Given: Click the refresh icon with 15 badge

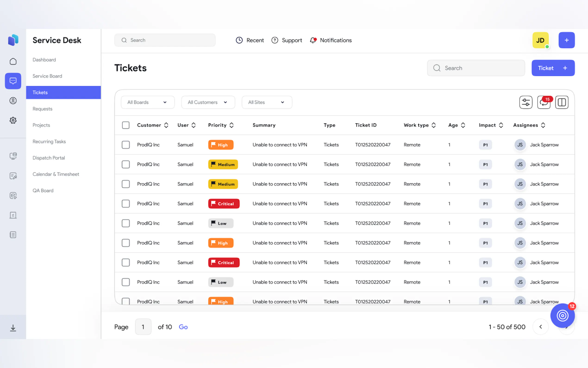Looking at the screenshot, I should (x=544, y=103).
